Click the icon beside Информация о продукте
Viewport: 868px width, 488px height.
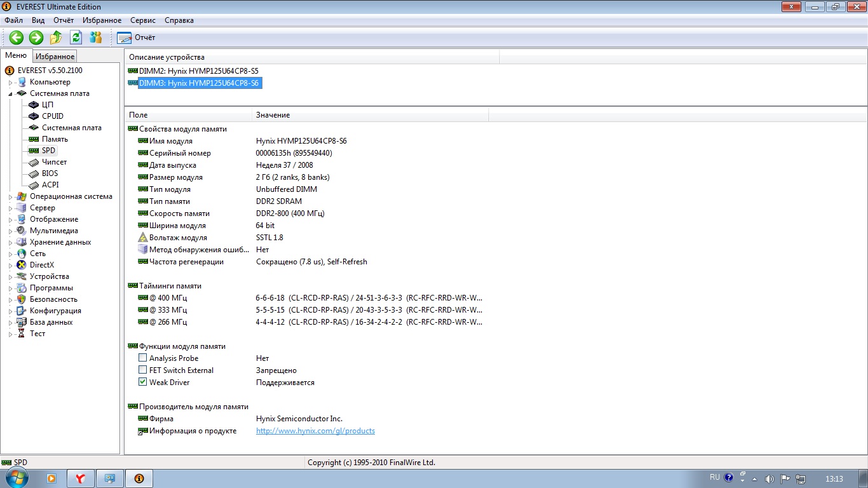pos(143,431)
